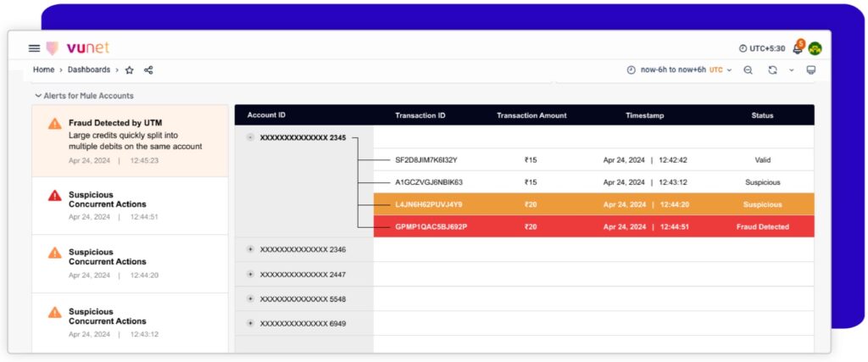Expand account ending 2346
The image size is (868, 362).
pyautogui.click(x=250, y=249)
